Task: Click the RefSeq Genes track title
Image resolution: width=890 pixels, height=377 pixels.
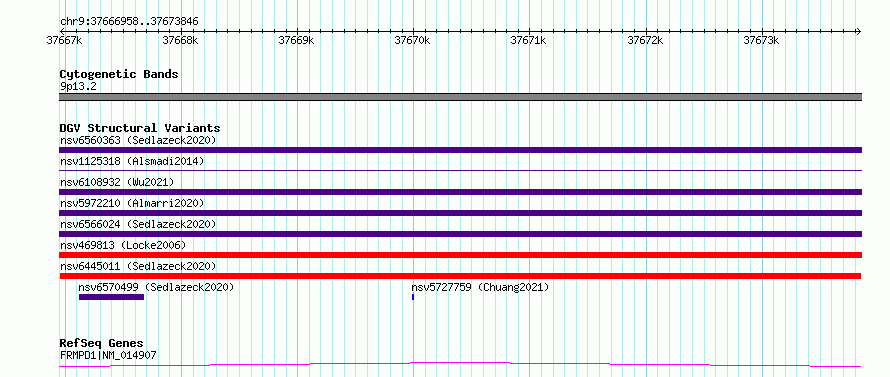Action: (102, 344)
